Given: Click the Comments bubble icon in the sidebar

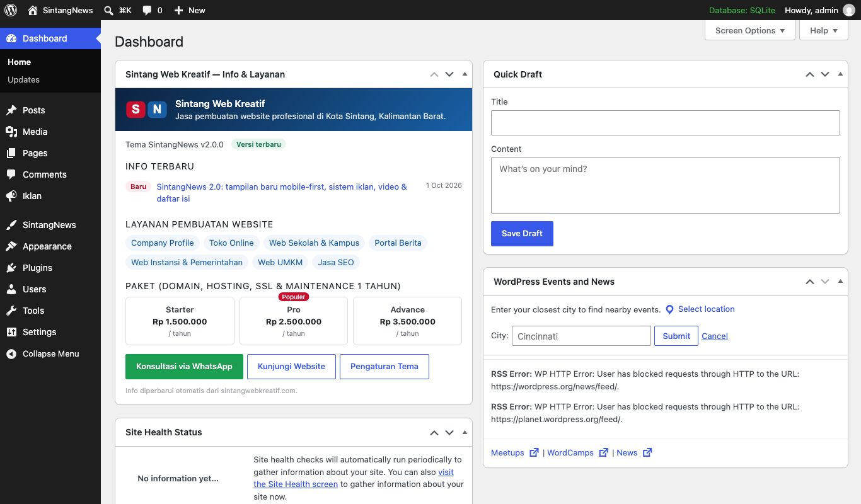Looking at the screenshot, I should (11, 175).
